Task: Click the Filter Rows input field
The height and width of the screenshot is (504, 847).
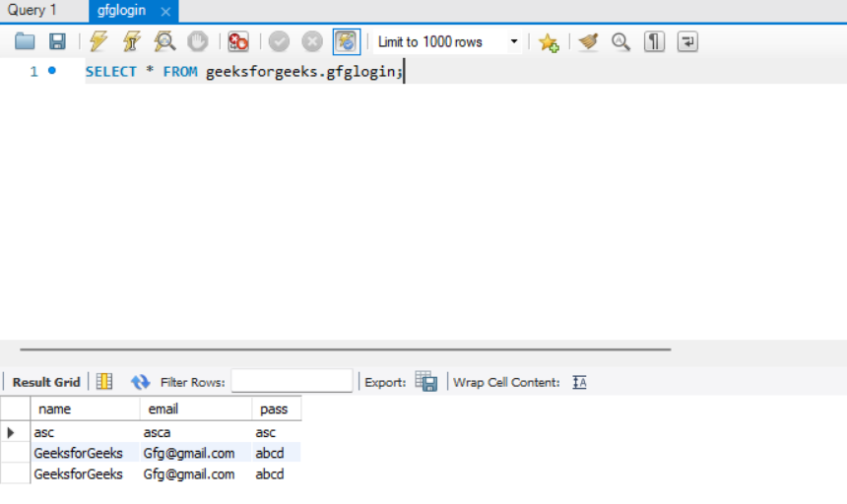Action: [292, 382]
